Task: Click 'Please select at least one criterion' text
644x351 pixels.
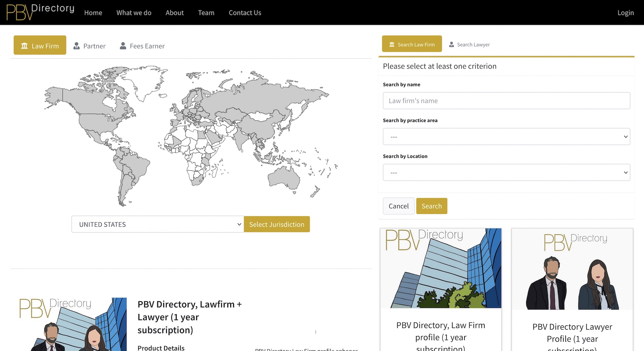Action: point(440,66)
